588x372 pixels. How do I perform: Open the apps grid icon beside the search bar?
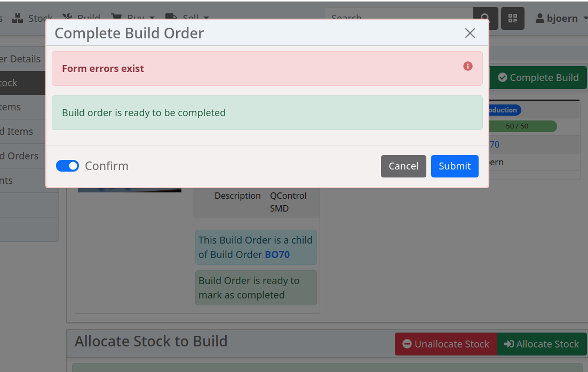point(512,18)
